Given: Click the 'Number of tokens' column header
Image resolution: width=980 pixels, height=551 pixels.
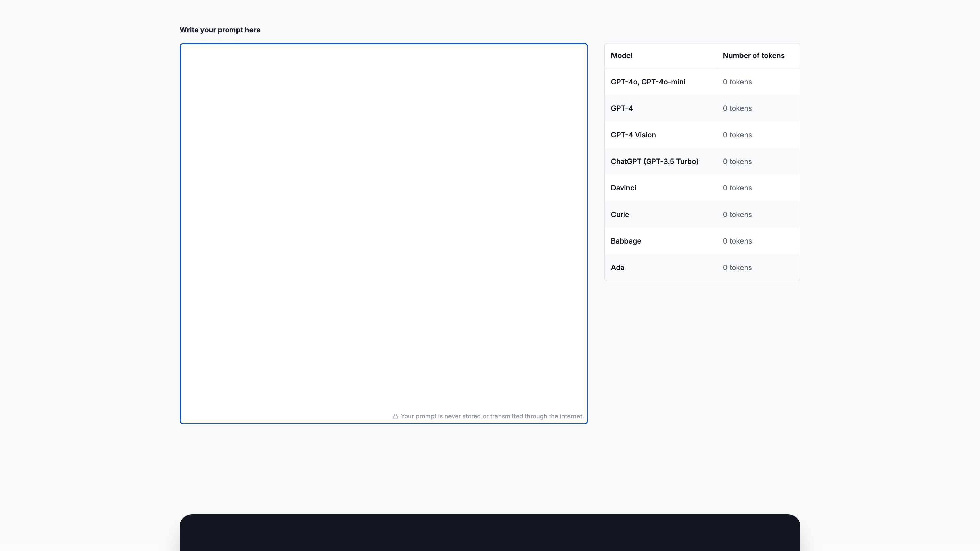Looking at the screenshot, I should tap(754, 55).
